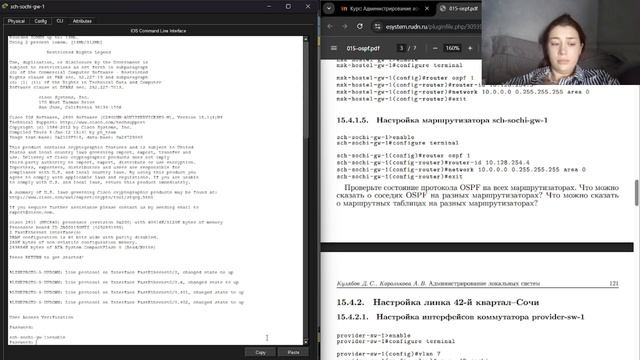Open the browser tab search dropdown
This screenshot has width=640, height=360.
point(329,8)
